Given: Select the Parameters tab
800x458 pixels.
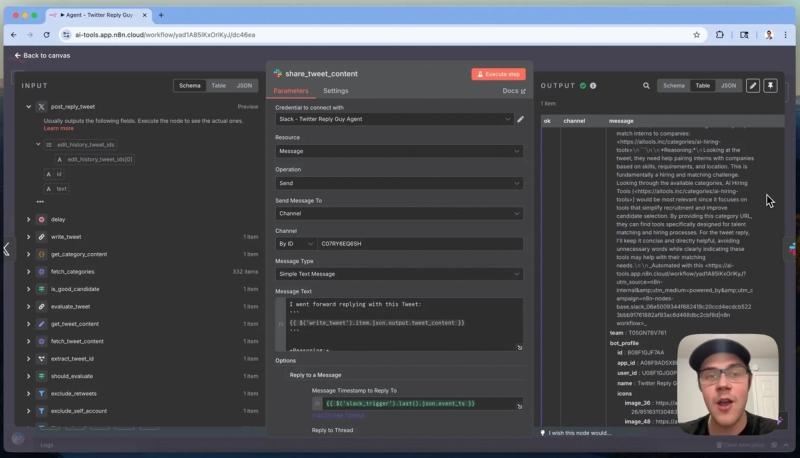Looking at the screenshot, I should click(x=291, y=91).
